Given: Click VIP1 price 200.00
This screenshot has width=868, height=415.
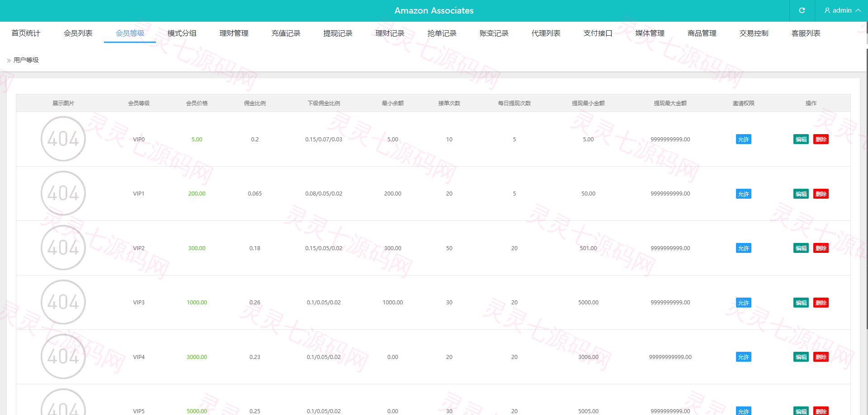Looking at the screenshot, I should pos(197,193).
